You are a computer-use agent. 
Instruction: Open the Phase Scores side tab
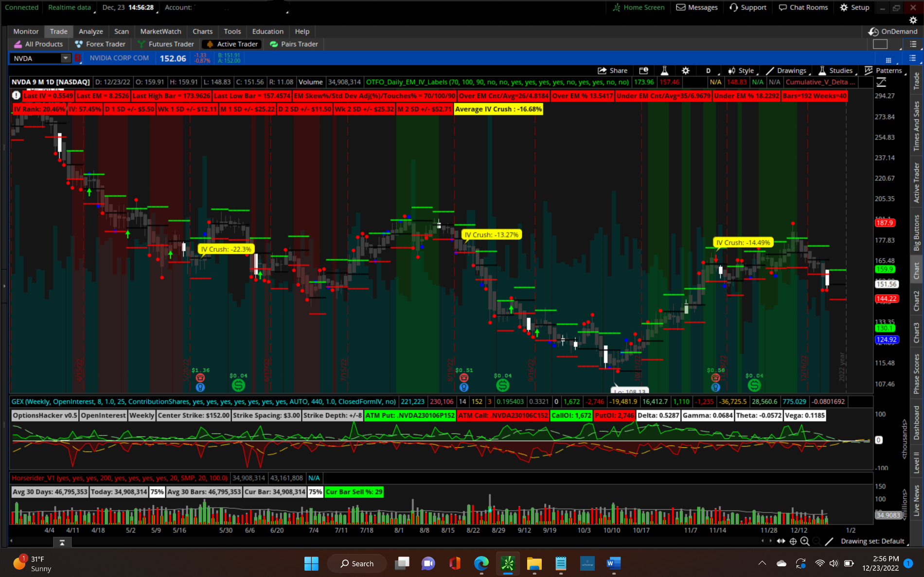[x=917, y=374]
